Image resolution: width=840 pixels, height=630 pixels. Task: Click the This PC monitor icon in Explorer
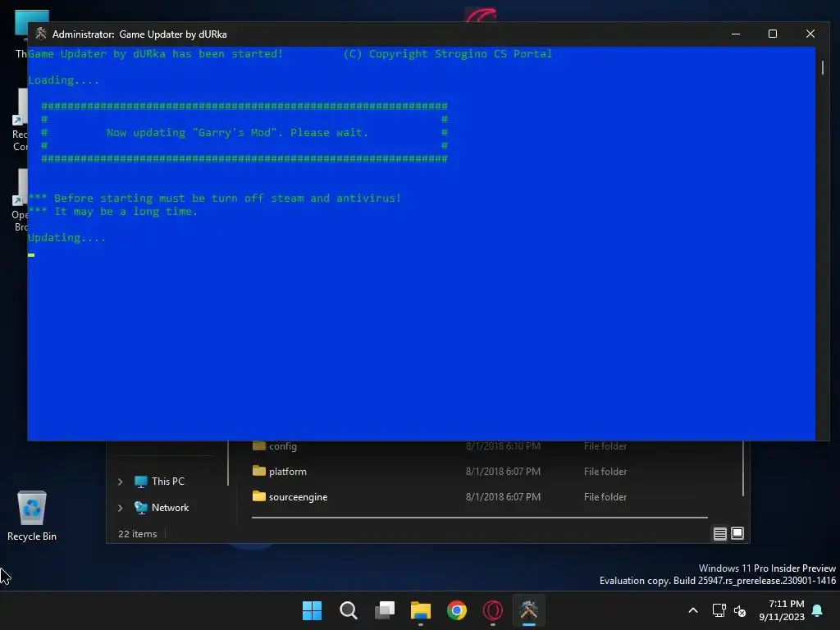141,481
